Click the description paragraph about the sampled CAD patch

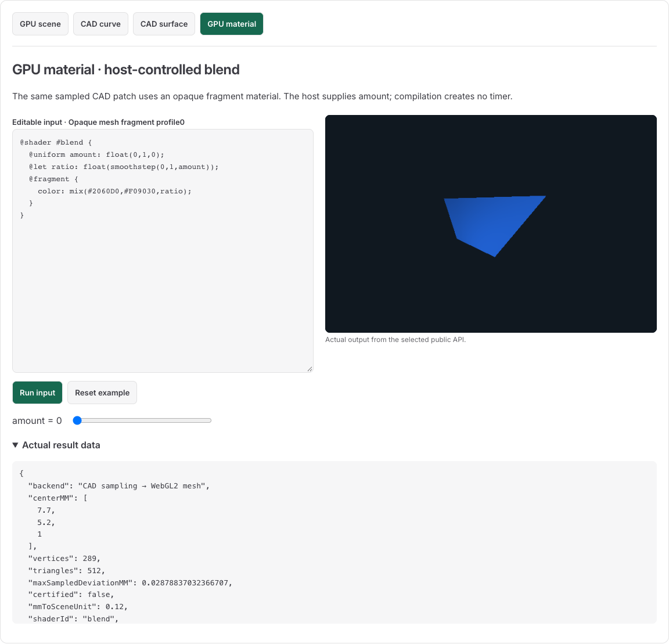click(x=262, y=96)
